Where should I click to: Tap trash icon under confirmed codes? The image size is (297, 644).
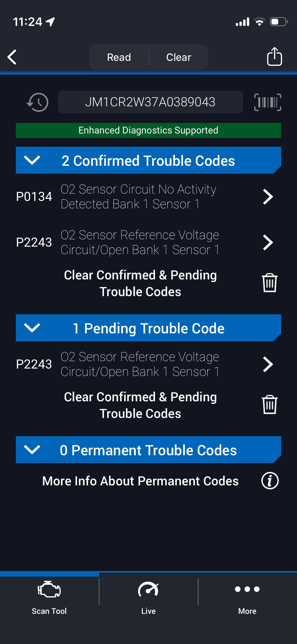(269, 283)
